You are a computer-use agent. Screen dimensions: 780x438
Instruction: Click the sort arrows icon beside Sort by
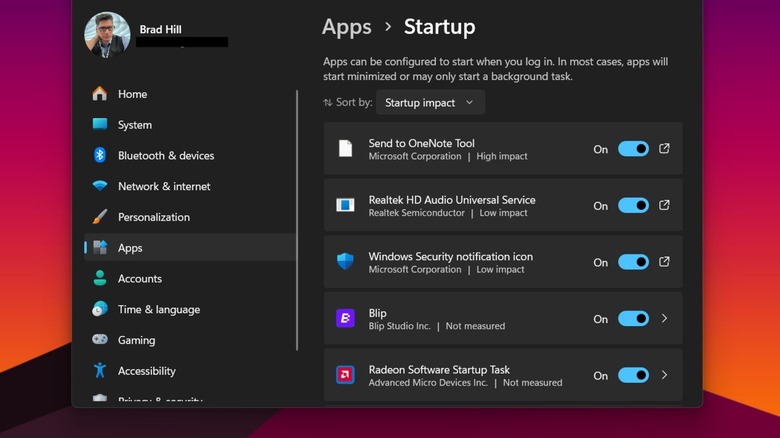tap(327, 103)
